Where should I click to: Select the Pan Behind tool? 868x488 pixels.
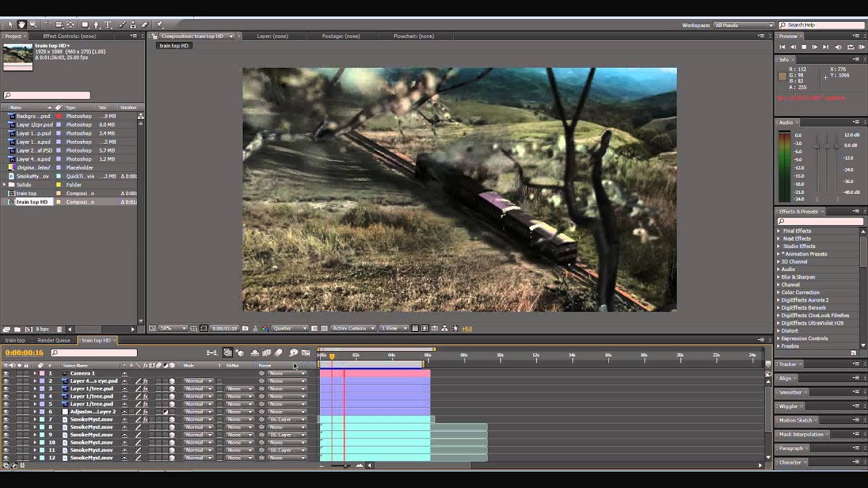pyautogui.click(x=71, y=24)
